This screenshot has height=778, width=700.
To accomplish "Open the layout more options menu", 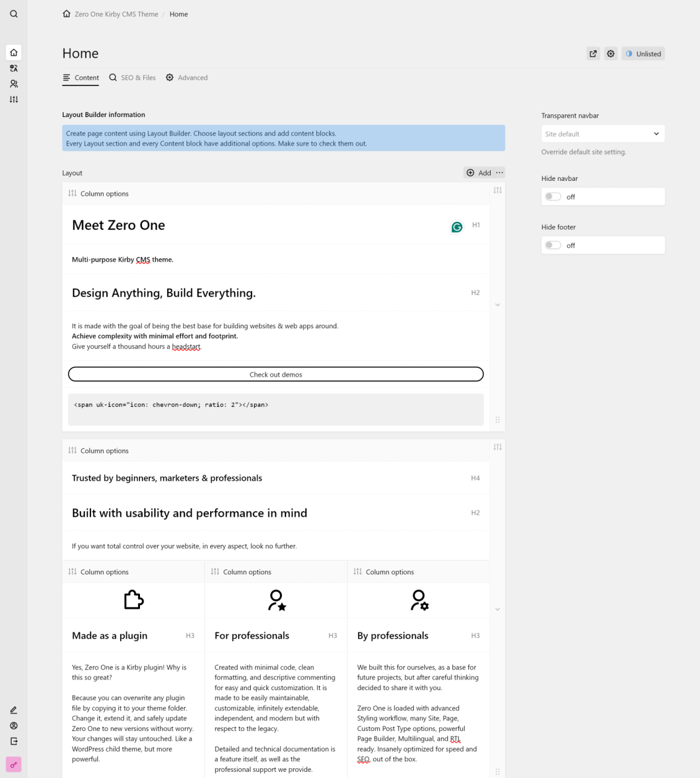I will [x=499, y=173].
